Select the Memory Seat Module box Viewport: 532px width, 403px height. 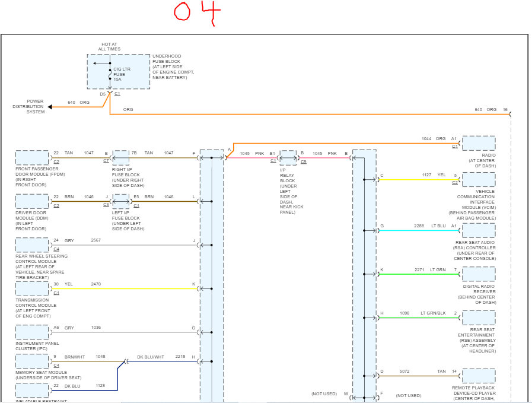32,361
